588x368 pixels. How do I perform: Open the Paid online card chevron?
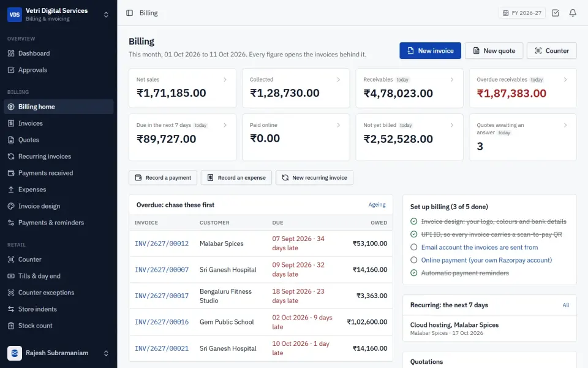(x=338, y=125)
